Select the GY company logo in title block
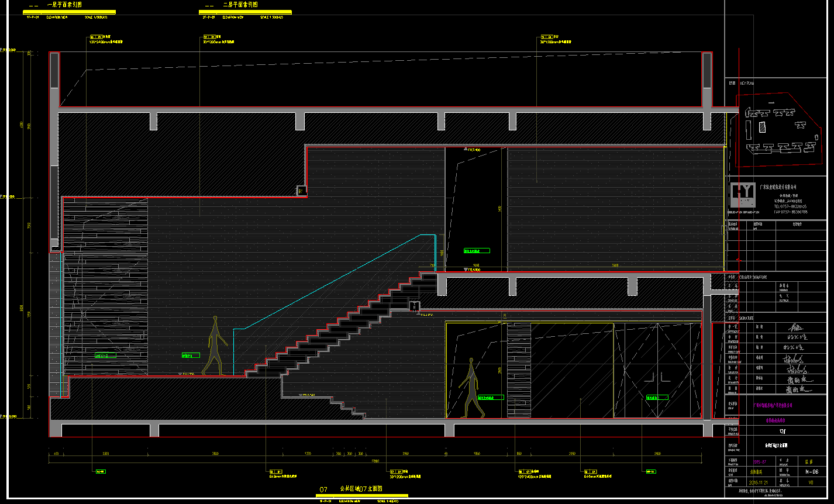 tap(742, 195)
